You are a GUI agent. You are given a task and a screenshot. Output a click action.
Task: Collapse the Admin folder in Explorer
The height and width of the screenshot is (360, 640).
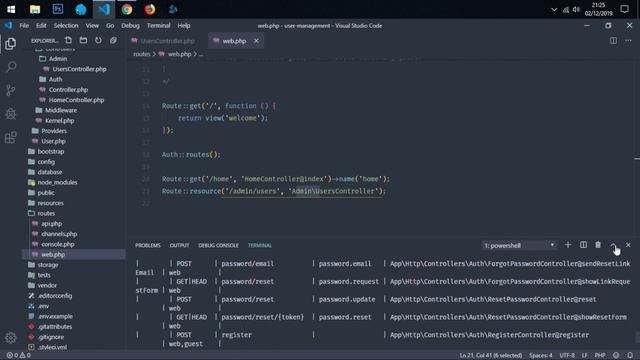tap(58, 59)
